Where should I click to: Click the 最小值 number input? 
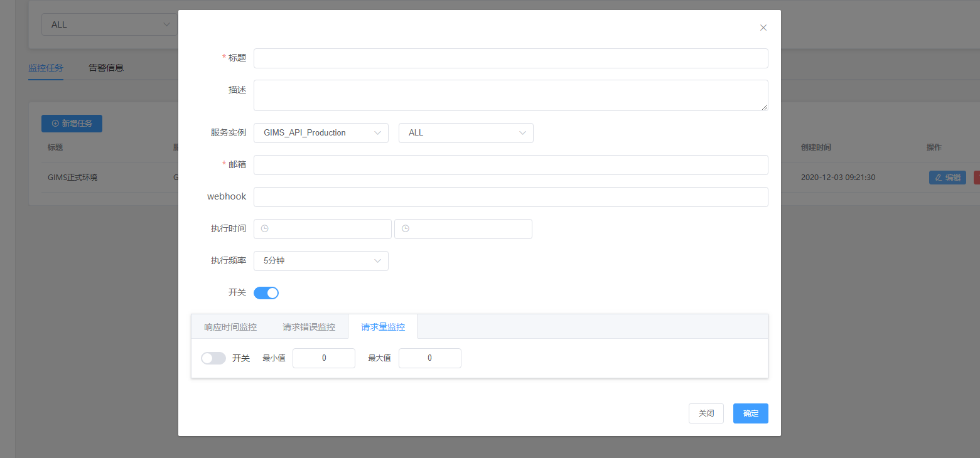pos(324,358)
